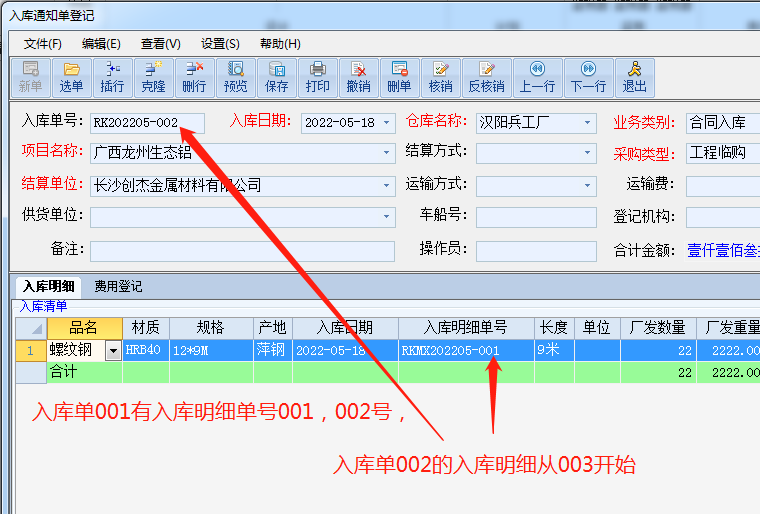Click the 备注 input field

coord(242,251)
